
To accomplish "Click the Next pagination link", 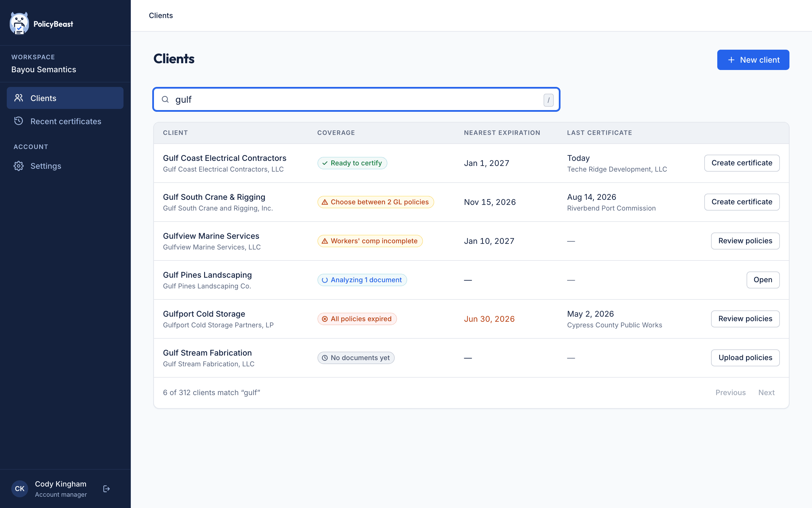I will (x=766, y=392).
